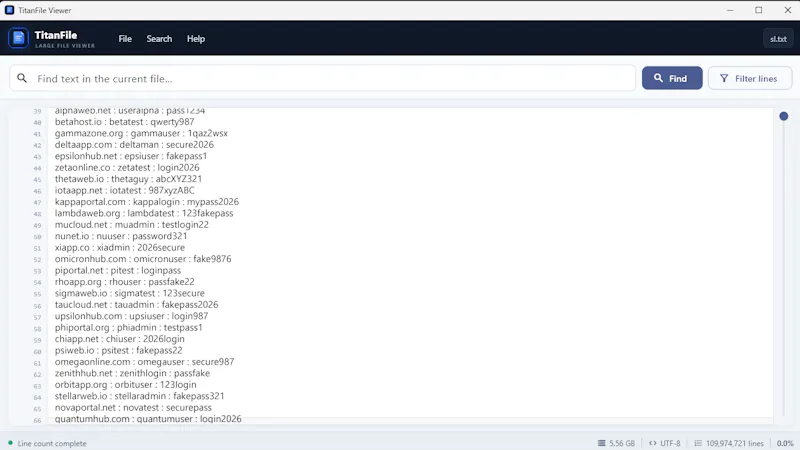800x450 pixels.
Task: Click the magnifier icon in search box
Action: 22,78
